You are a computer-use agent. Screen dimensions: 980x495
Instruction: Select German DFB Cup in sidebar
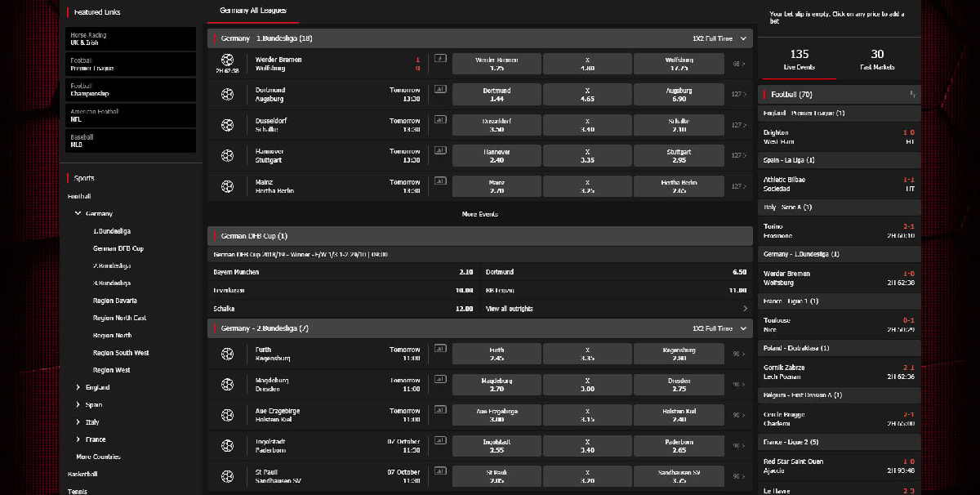(118, 248)
